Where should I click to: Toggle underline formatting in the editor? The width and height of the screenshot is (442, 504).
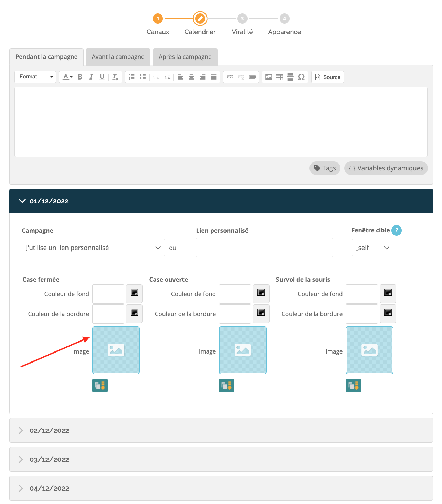(x=102, y=77)
